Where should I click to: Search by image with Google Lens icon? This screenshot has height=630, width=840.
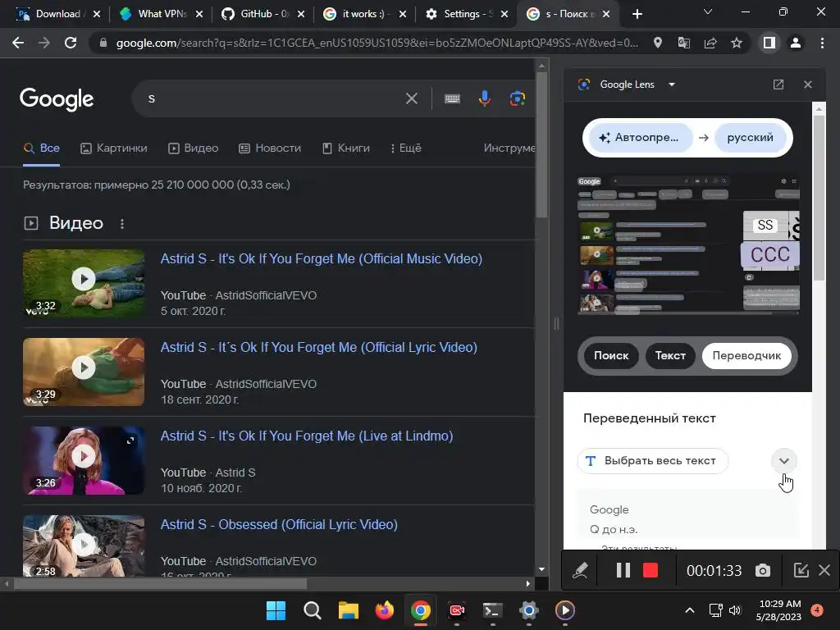[x=517, y=98]
